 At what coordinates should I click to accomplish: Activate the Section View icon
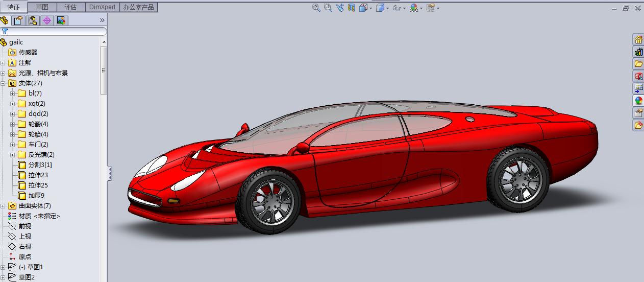point(351,8)
